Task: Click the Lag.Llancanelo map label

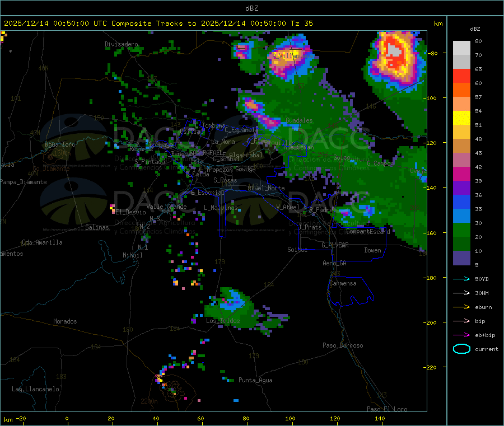Action: point(35,389)
